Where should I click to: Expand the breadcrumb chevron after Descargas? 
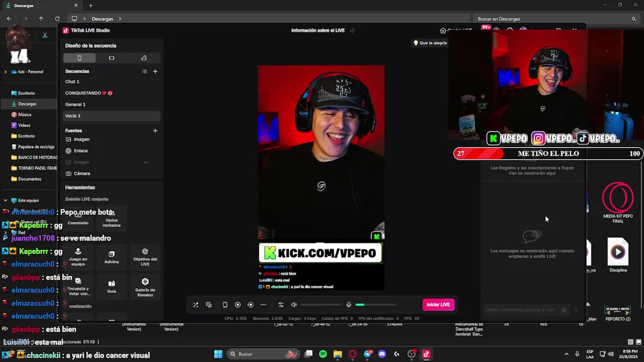[120, 19]
